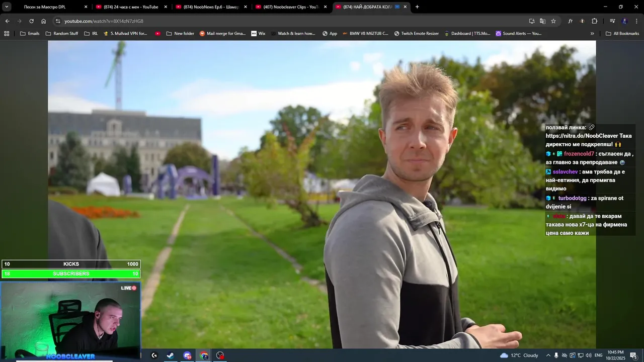Click the KICKS goal bar
The height and width of the screenshot is (362, 644).
(71, 264)
